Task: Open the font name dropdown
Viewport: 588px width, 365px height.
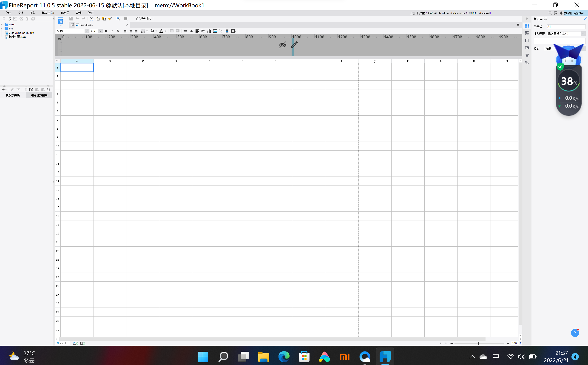Action: tap(87, 31)
